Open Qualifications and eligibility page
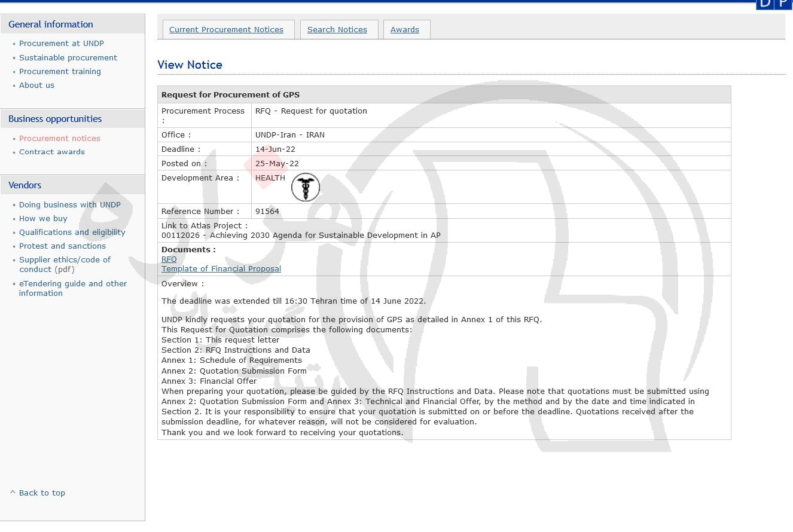This screenshot has width=793, height=532. 72,232
